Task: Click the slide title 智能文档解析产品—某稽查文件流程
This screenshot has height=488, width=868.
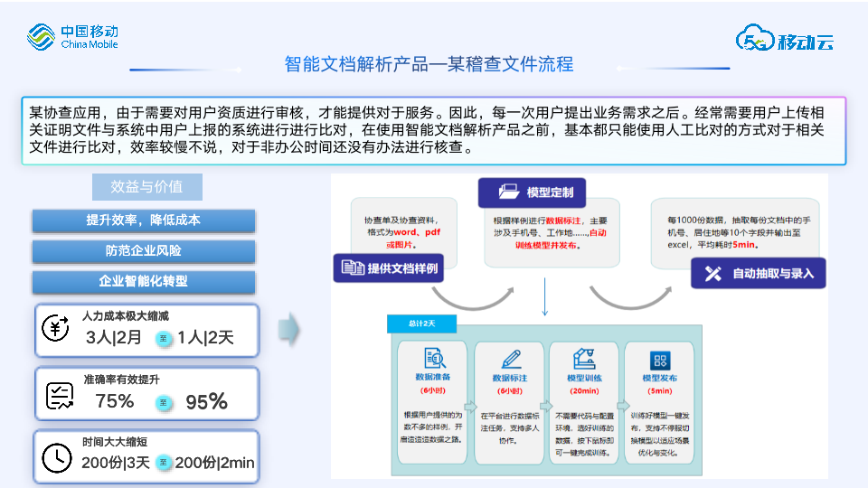Action: click(x=429, y=64)
